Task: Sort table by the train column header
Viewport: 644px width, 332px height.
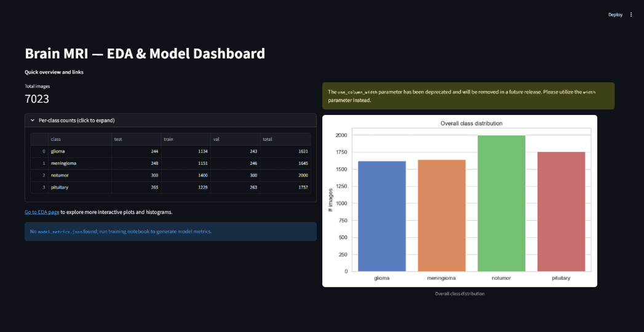Action: pos(186,140)
